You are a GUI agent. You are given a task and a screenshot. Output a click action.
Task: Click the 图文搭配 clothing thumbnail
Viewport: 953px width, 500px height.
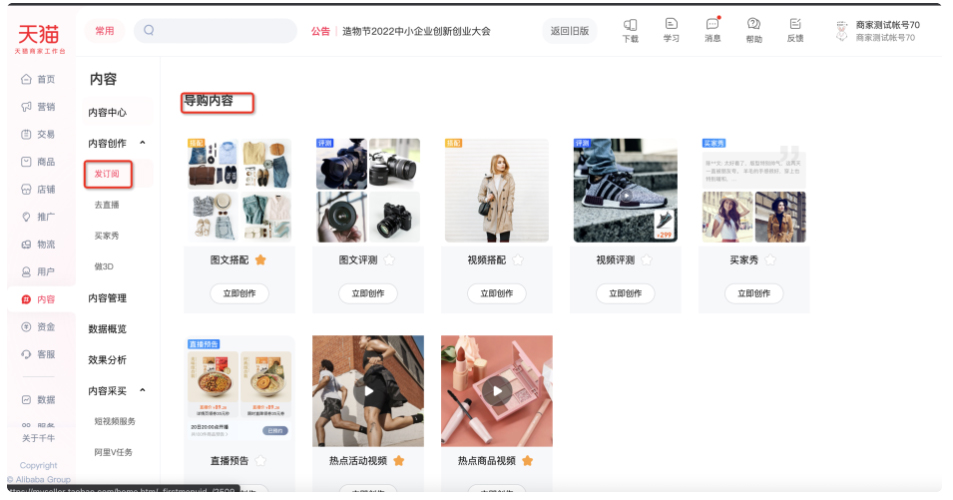pos(239,190)
